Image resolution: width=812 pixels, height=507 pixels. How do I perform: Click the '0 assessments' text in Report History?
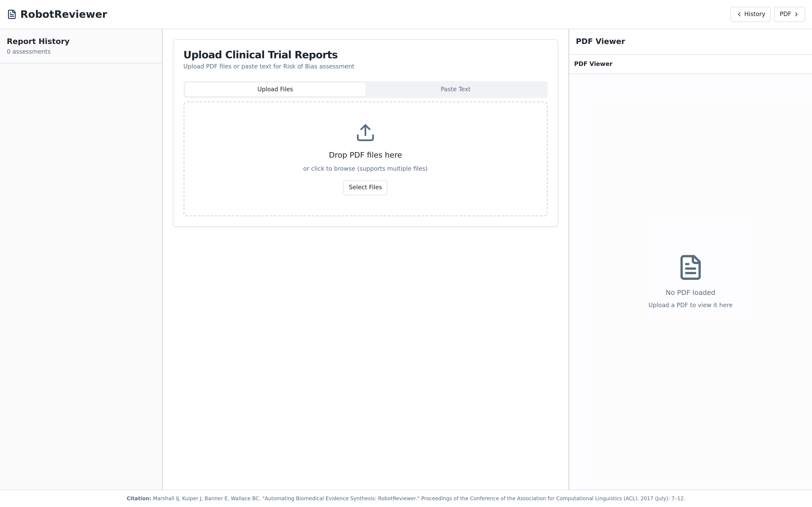[x=29, y=52]
